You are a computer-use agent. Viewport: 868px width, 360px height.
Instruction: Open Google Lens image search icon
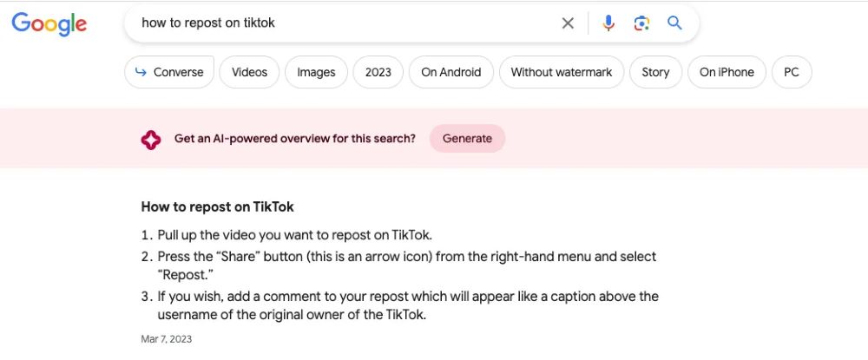point(641,23)
